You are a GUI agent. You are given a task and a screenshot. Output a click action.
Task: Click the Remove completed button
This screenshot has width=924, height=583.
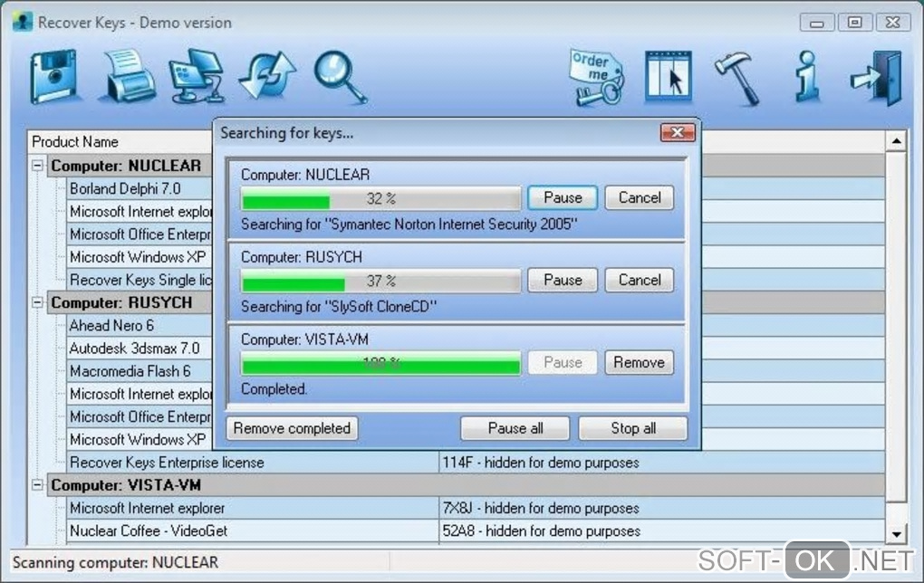point(292,428)
